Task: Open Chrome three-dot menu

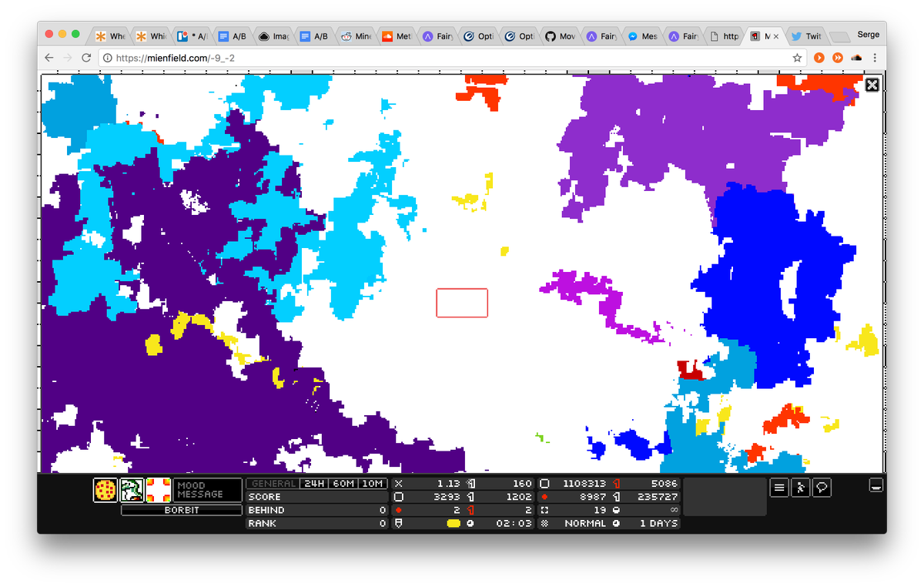Action: tap(875, 58)
